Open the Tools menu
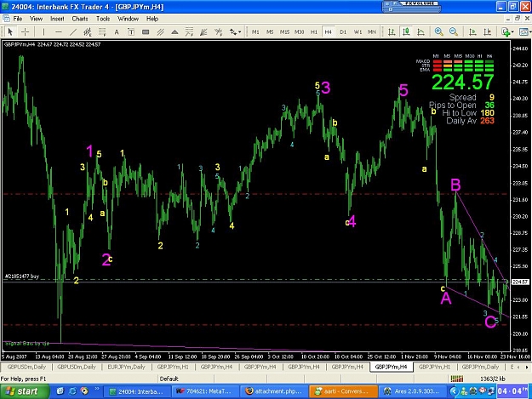This screenshot has height=399, width=532. pos(103,19)
